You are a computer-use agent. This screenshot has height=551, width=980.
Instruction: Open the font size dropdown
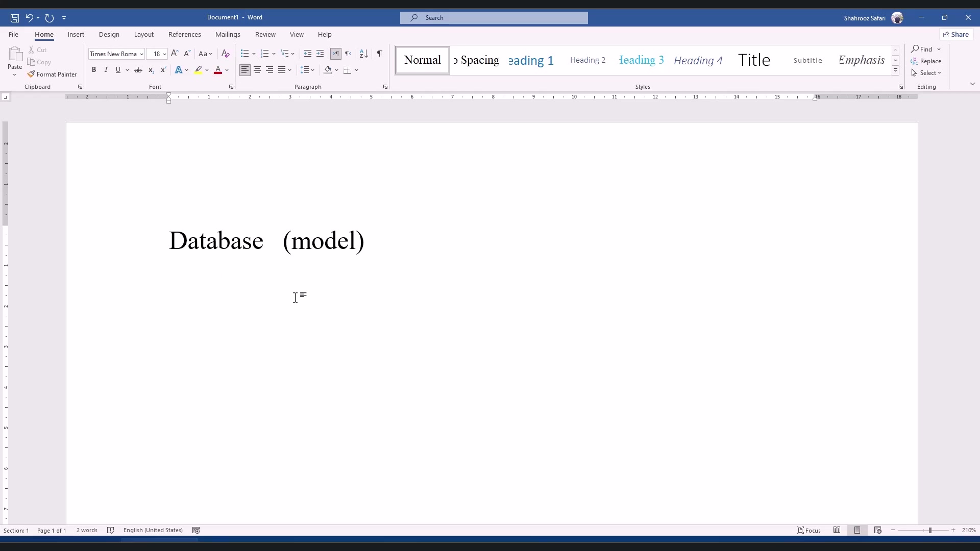164,54
